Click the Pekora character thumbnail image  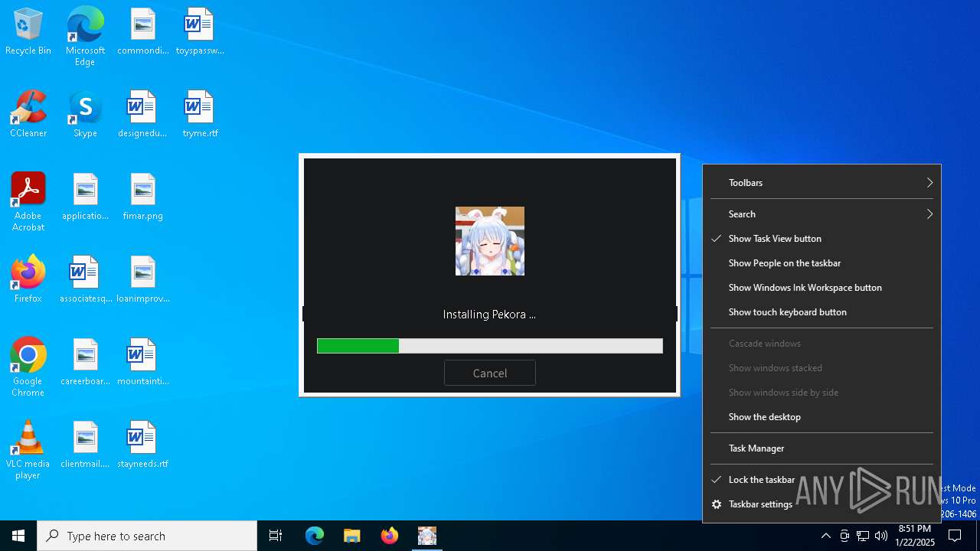pos(490,241)
